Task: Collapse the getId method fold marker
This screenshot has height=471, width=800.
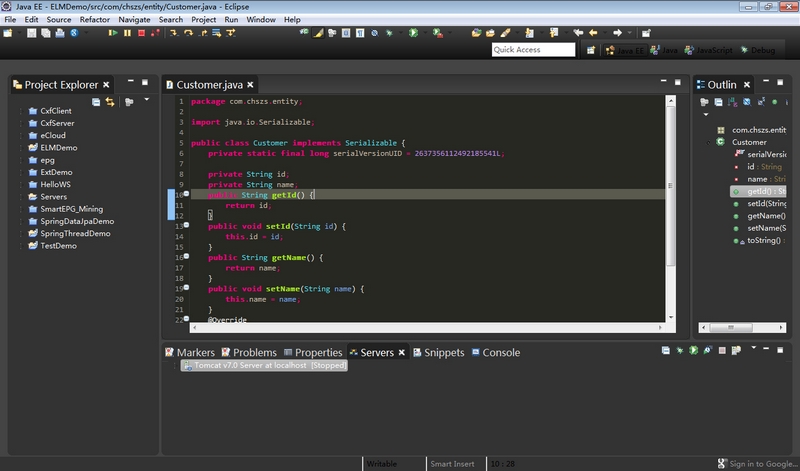Action: (186, 194)
